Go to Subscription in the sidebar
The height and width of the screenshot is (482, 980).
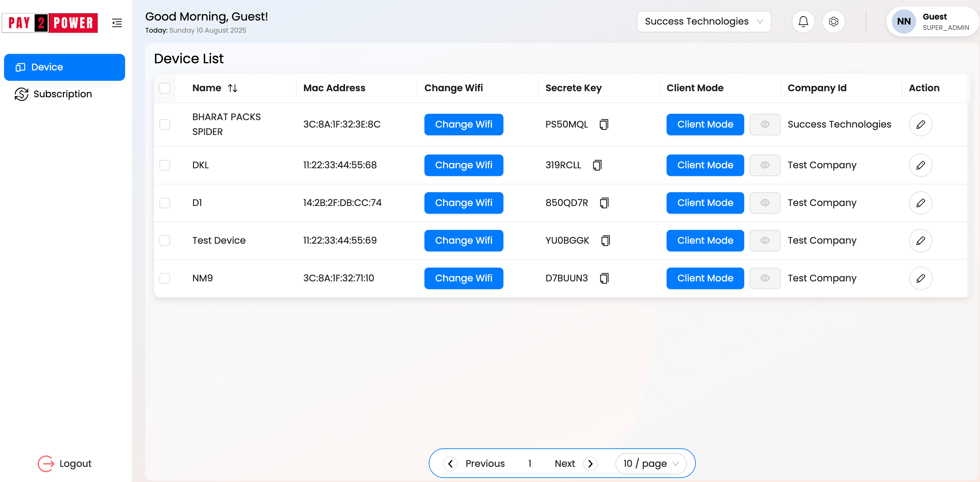pos(63,94)
